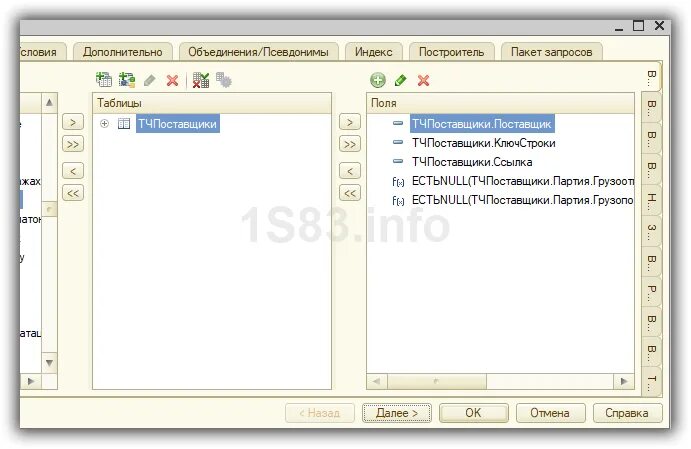
Task: Click the Таблицы column header
Action: click(x=212, y=103)
